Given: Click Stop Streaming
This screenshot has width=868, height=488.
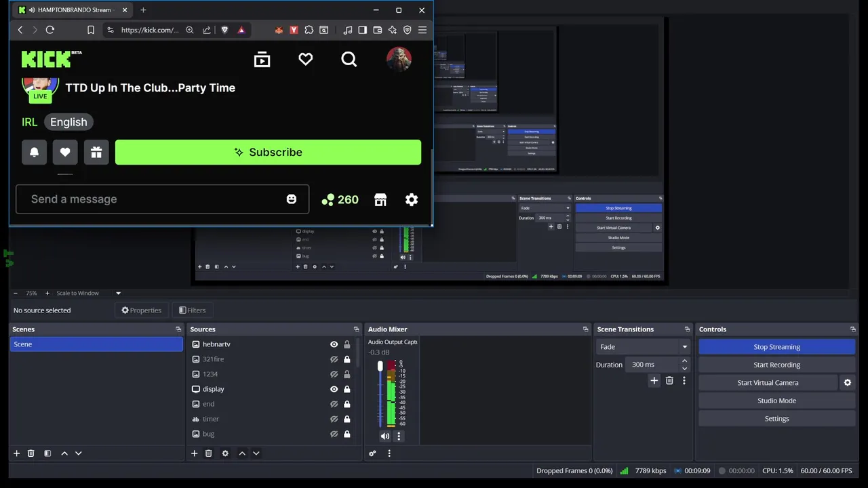Looking at the screenshot, I should [777, 347].
